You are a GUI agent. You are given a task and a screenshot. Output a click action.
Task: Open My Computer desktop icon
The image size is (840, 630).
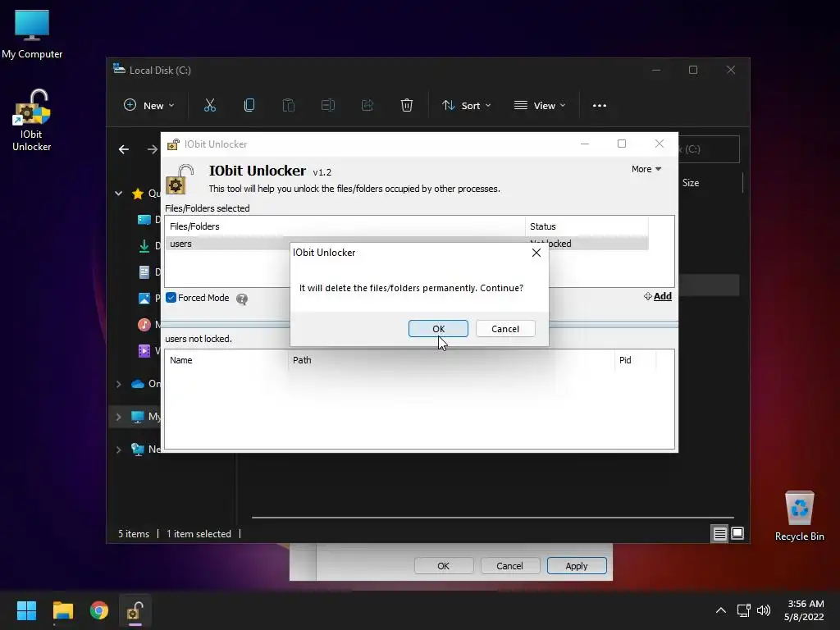tap(32, 34)
